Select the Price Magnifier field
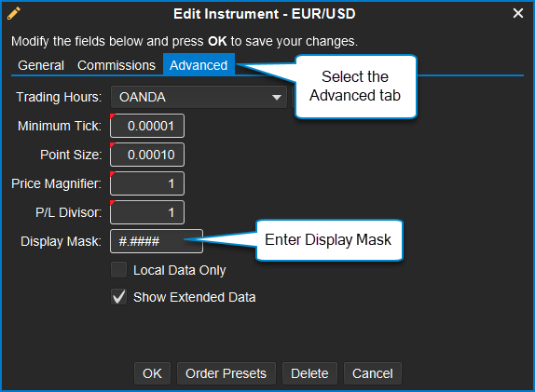Image resolution: width=535 pixels, height=392 pixels. coord(147,183)
